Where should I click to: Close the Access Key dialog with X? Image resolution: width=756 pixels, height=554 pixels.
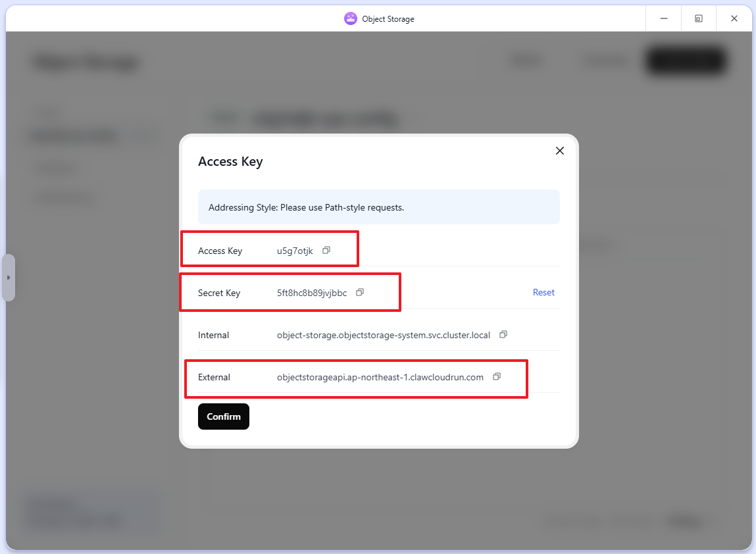tap(560, 151)
